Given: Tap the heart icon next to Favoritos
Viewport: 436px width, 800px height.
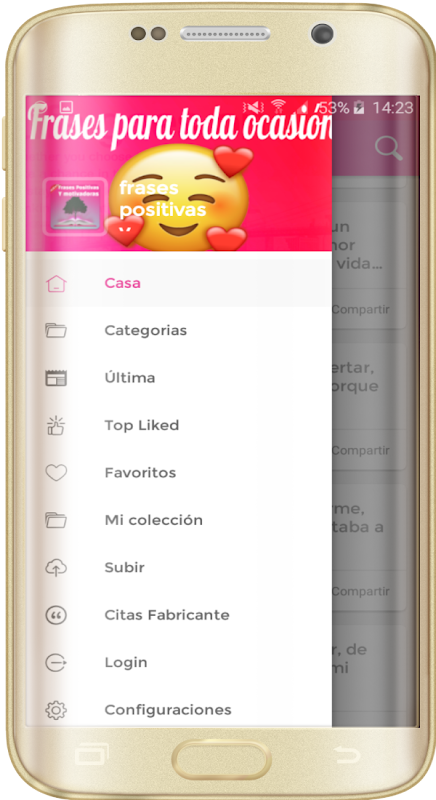Looking at the screenshot, I should 56,473.
